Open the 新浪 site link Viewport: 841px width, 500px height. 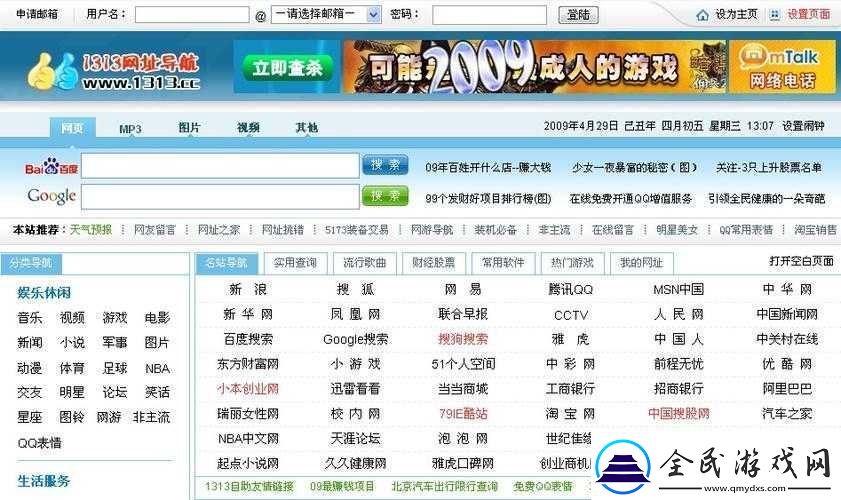pyautogui.click(x=248, y=290)
